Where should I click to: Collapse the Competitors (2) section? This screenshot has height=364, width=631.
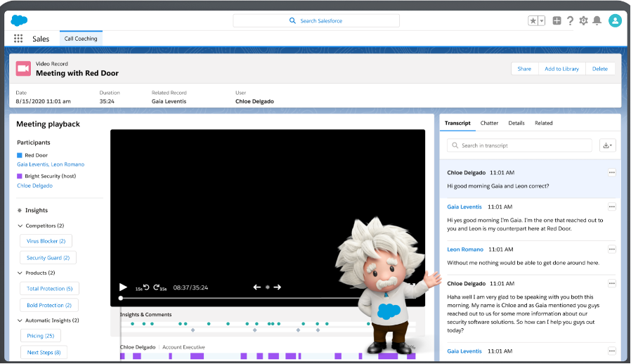click(20, 226)
